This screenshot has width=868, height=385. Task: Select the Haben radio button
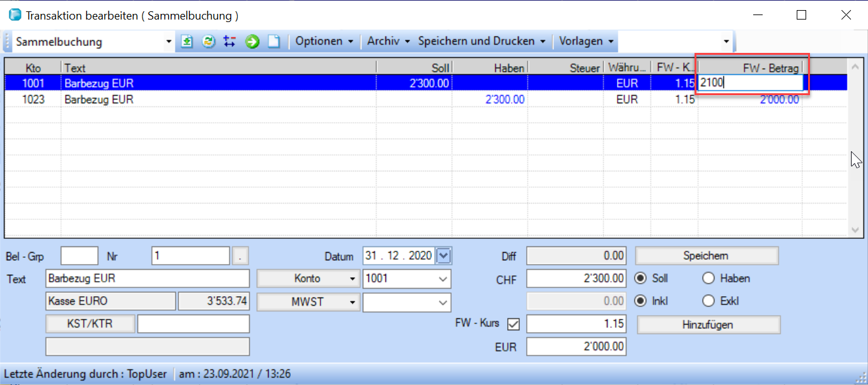pyautogui.click(x=708, y=278)
